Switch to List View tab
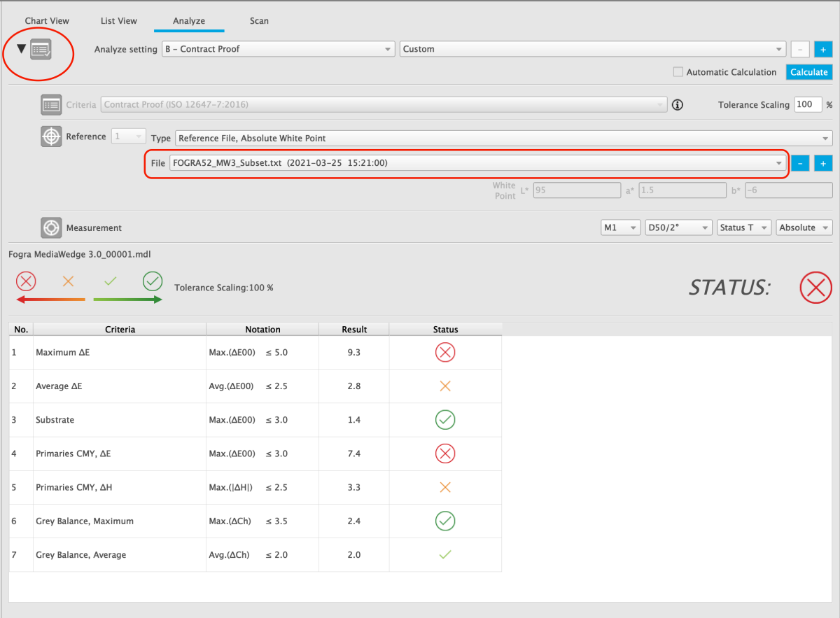The height and width of the screenshot is (618, 840). pos(119,21)
